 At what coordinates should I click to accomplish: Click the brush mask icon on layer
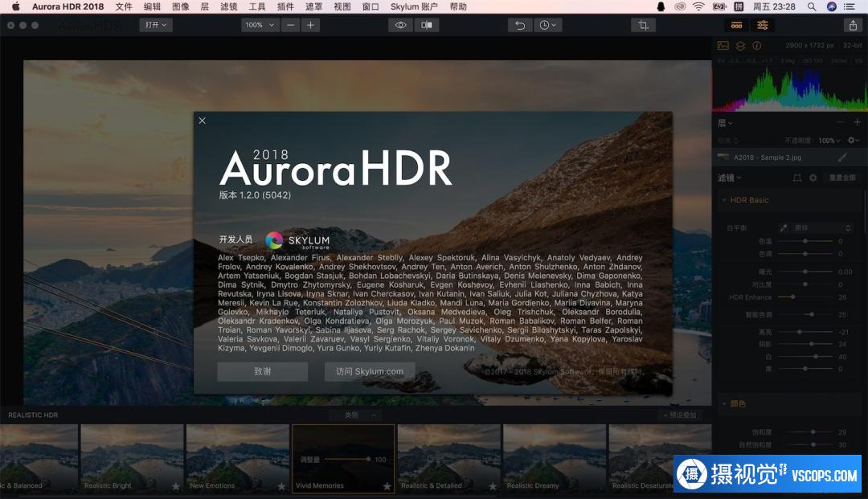click(842, 157)
